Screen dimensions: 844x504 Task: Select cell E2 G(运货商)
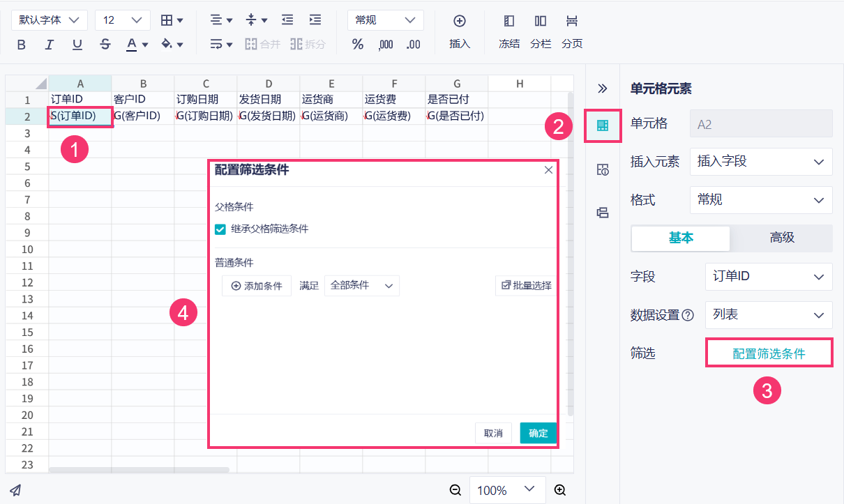pyautogui.click(x=331, y=116)
